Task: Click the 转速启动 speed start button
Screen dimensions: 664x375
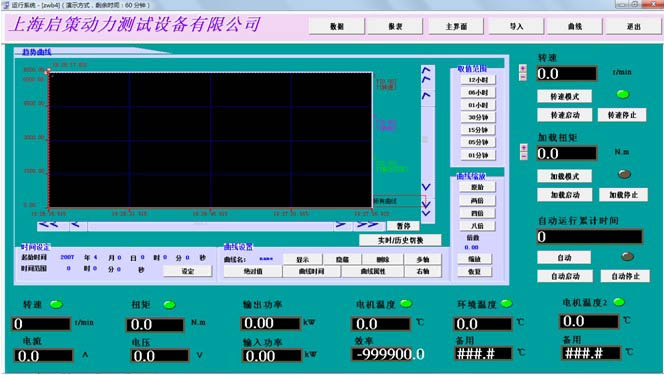Action: click(x=564, y=115)
